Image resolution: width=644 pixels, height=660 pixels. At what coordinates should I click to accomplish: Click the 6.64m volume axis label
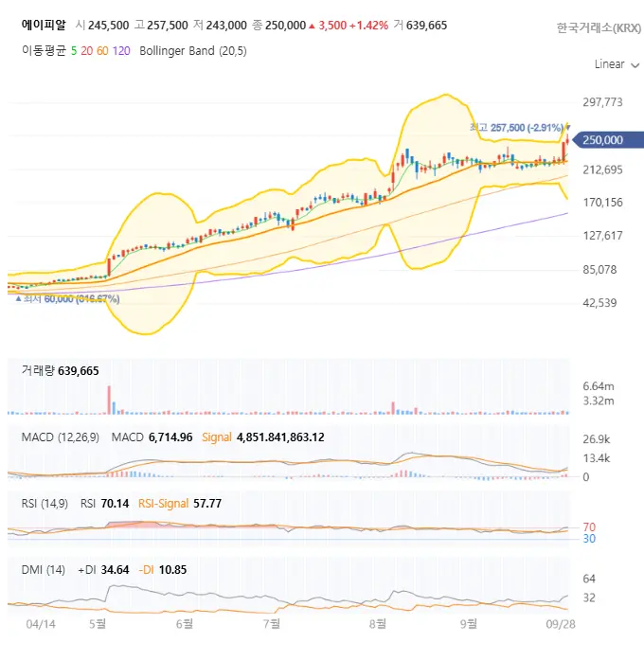click(599, 386)
